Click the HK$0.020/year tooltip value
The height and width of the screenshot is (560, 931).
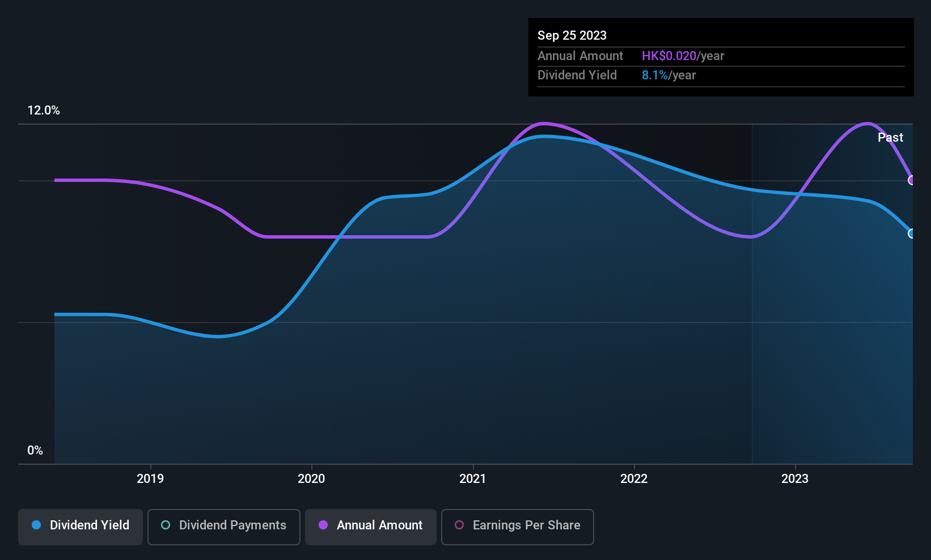coord(683,56)
